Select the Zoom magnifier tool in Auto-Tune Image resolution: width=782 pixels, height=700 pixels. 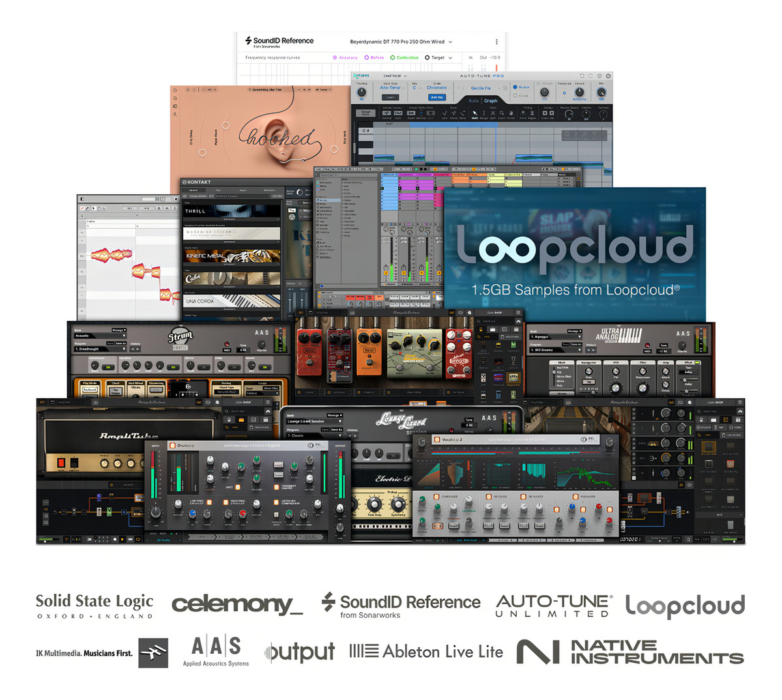point(502,113)
